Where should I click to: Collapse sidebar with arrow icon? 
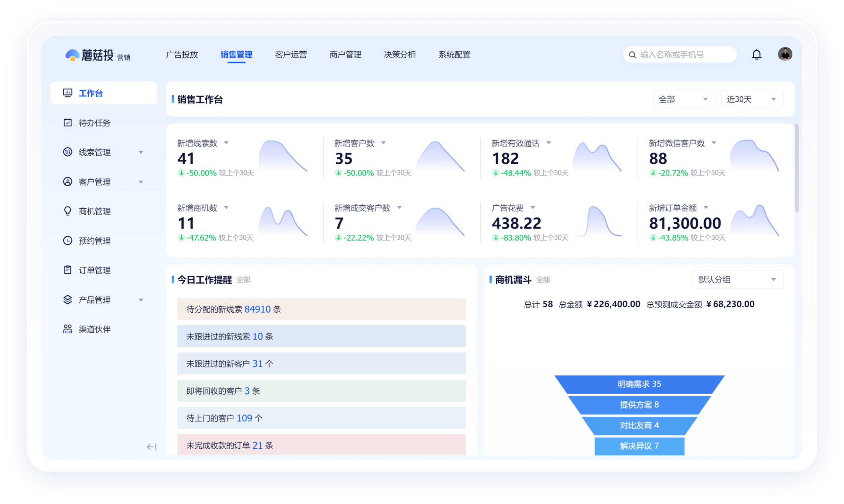[x=151, y=447]
